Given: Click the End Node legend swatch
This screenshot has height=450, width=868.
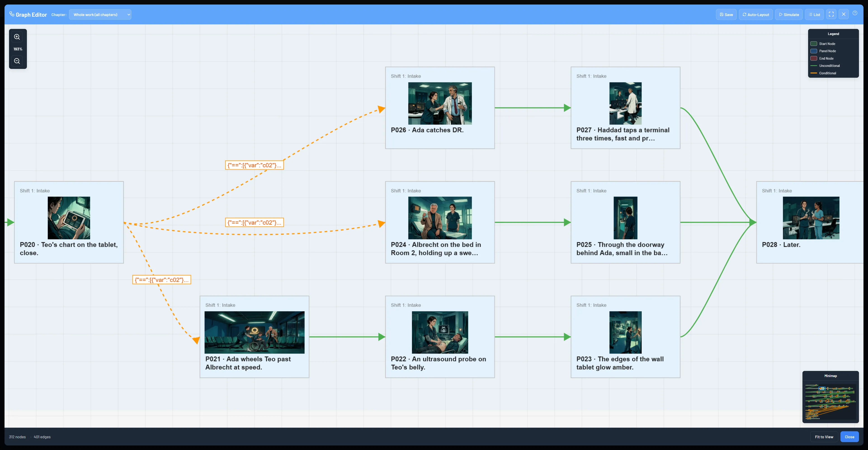Looking at the screenshot, I should pyautogui.click(x=814, y=59).
